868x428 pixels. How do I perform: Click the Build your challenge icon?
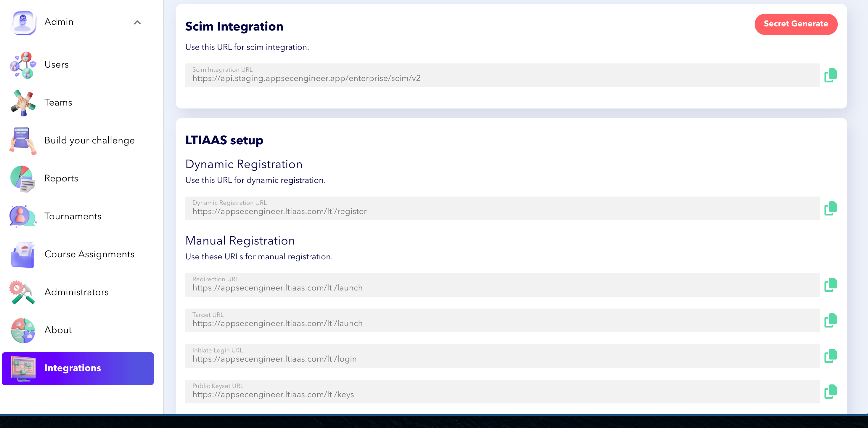pos(22,141)
